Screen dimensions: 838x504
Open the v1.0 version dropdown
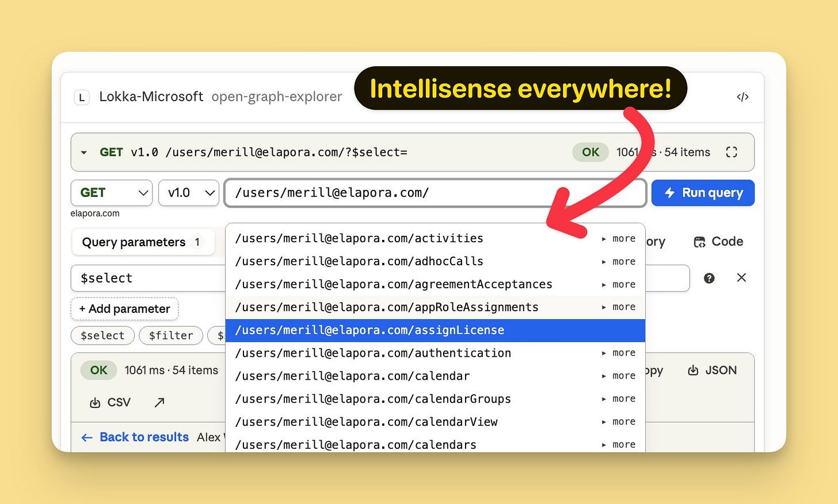189,193
